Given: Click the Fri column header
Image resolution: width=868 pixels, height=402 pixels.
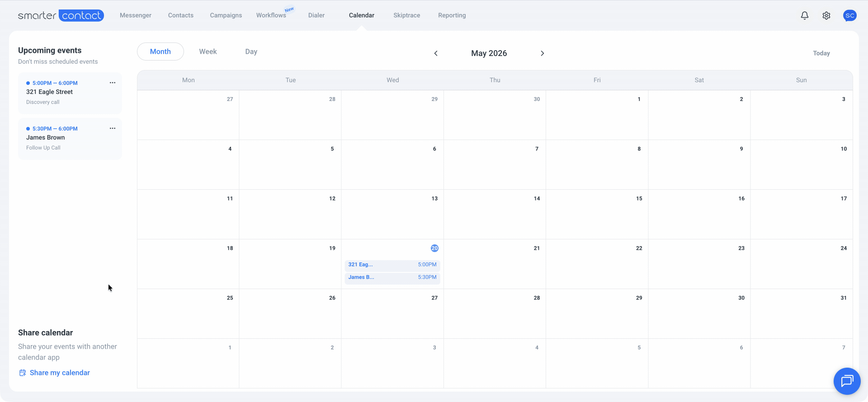Looking at the screenshot, I should click(x=597, y=80).
